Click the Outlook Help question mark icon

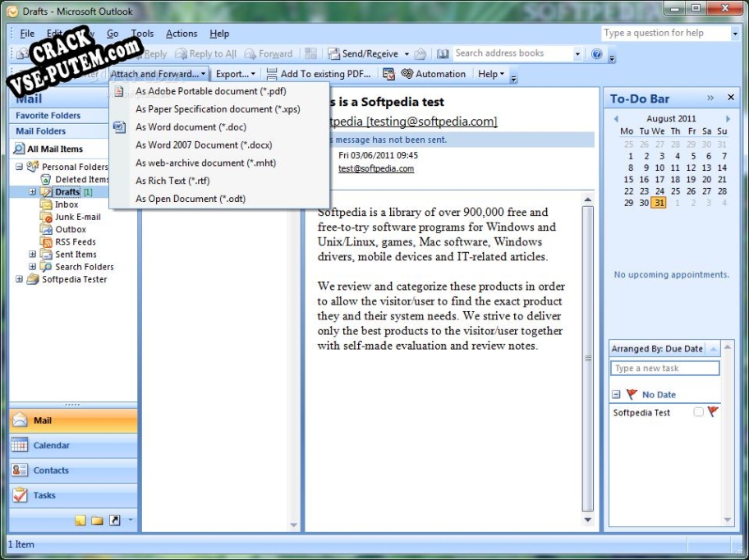click(x=597, y=54)
